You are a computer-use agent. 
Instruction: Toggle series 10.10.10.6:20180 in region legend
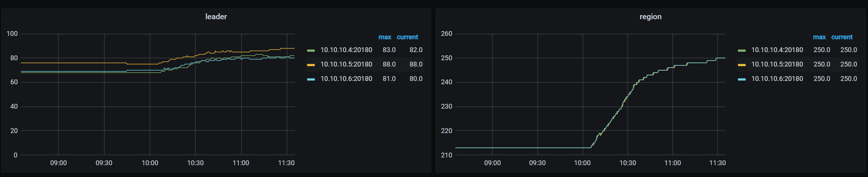[x=777, y=79]
